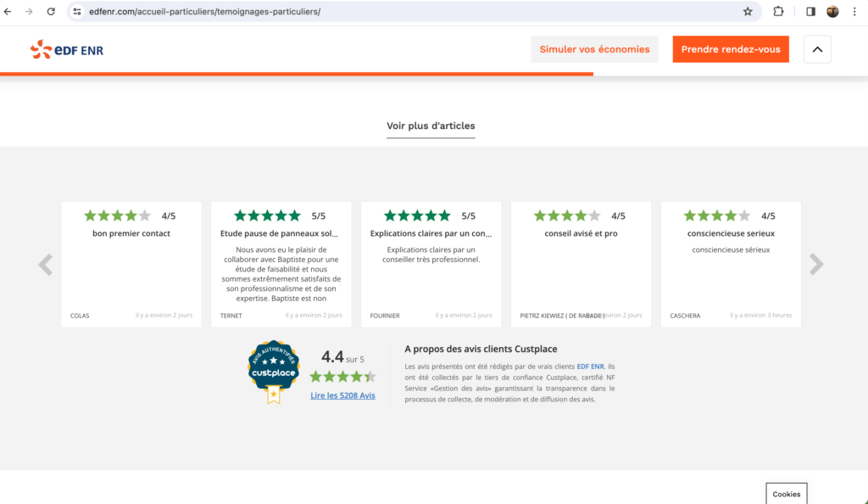
Task: Bookmark the page with the star icon
Action: click(747, 11)
